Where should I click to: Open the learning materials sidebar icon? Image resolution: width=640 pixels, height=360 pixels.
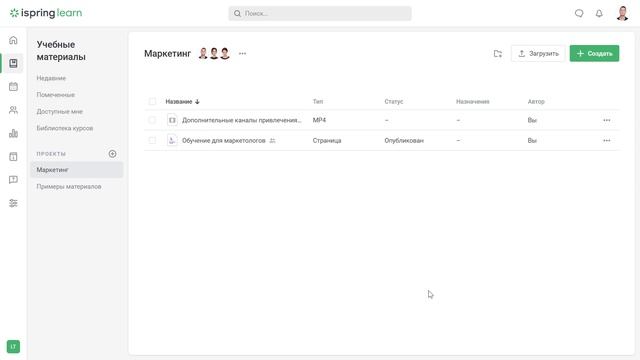pyautogui.click(x=13, y=63)
